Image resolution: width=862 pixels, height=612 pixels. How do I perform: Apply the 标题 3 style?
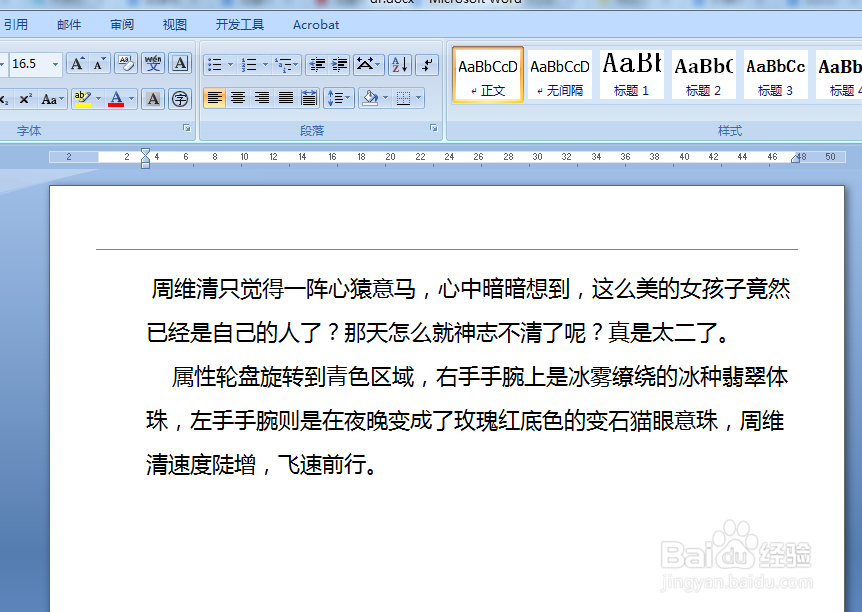pos(776,75)
